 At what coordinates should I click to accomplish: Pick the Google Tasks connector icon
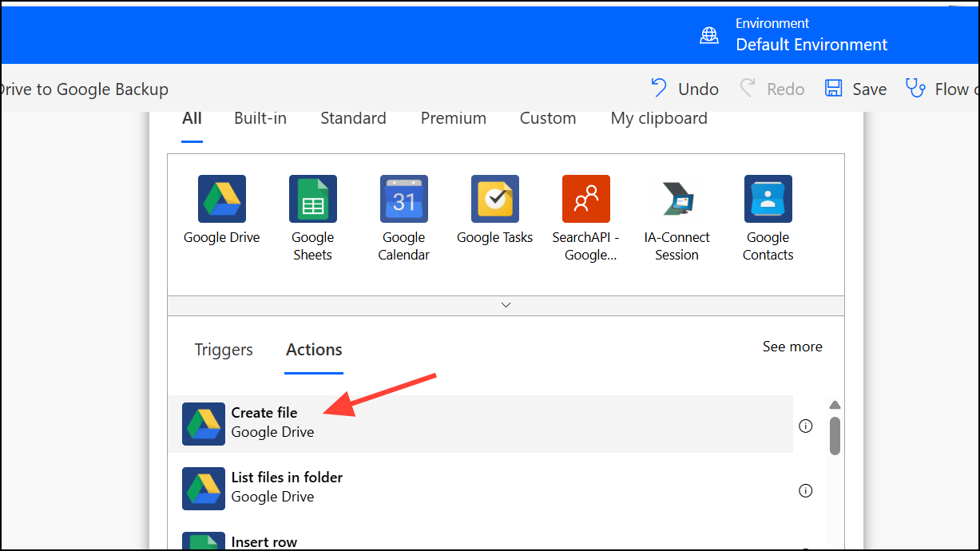pos(495,199)
